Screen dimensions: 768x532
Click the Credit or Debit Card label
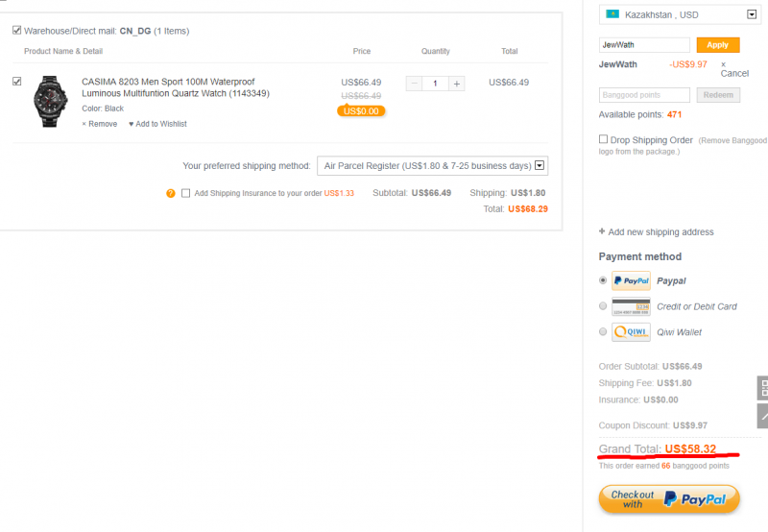[x=697, y=306]
